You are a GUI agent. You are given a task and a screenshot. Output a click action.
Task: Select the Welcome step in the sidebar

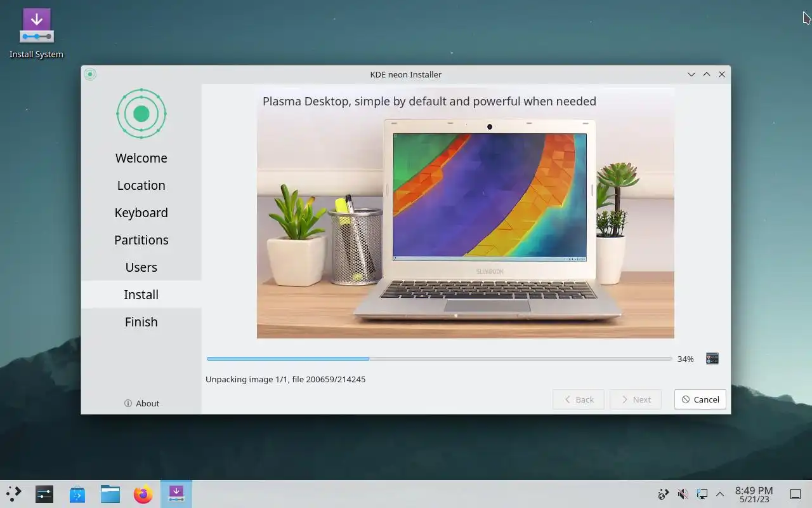tap(141, 158)
